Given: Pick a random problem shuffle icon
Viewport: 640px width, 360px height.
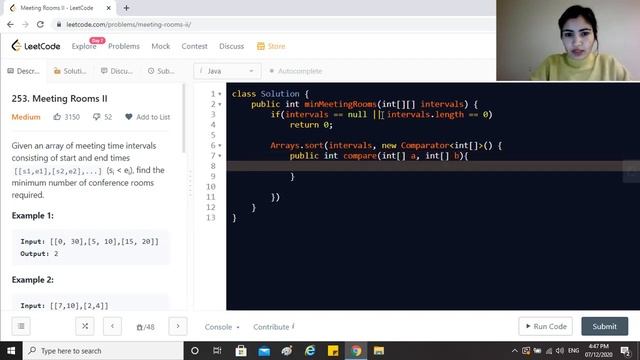Looking at the screenshot, I should point(85,326).
